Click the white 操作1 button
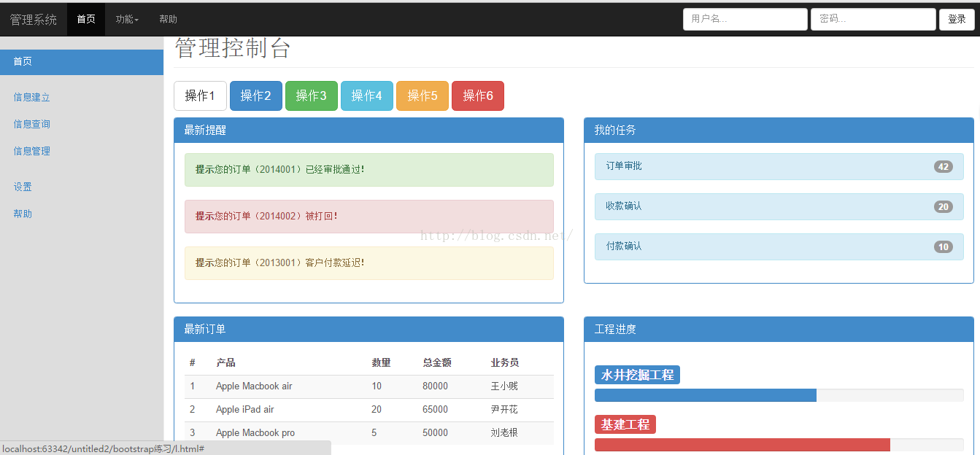980x455 pixels. [200, 96]
